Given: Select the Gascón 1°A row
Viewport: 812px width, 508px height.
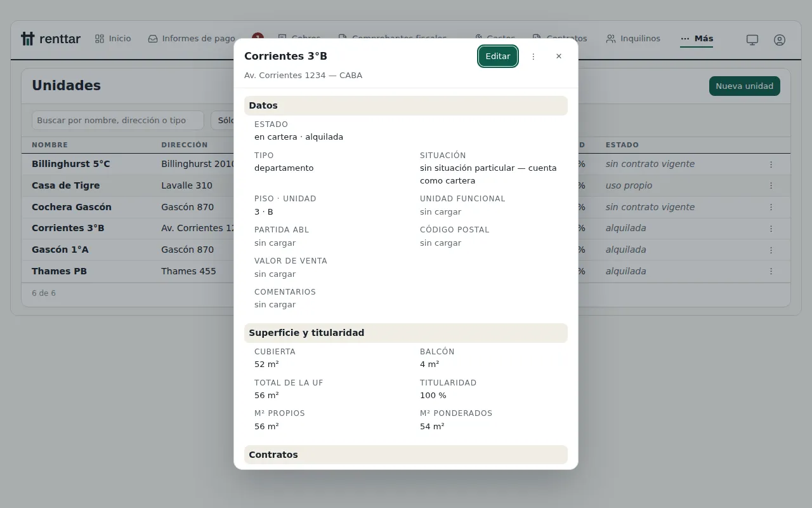Looking at the screenshot, I should click(406, 250).
